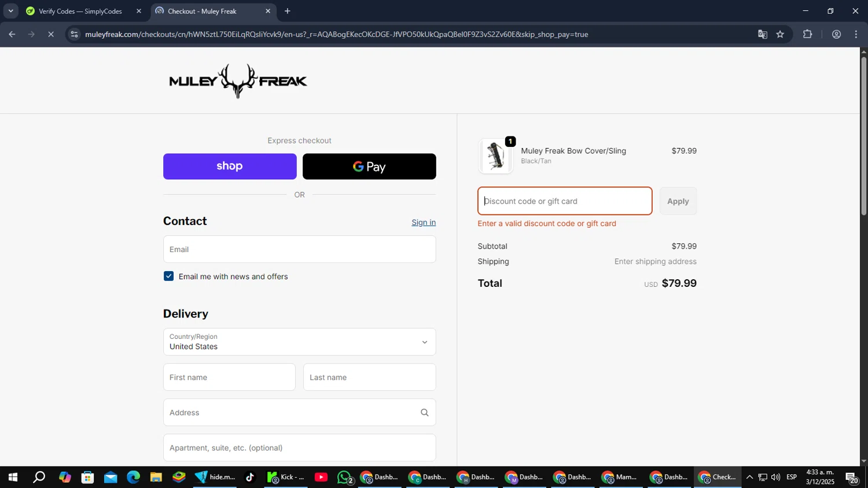Close the Verify Codes — SimplyCodes tab

pos(139,11)
